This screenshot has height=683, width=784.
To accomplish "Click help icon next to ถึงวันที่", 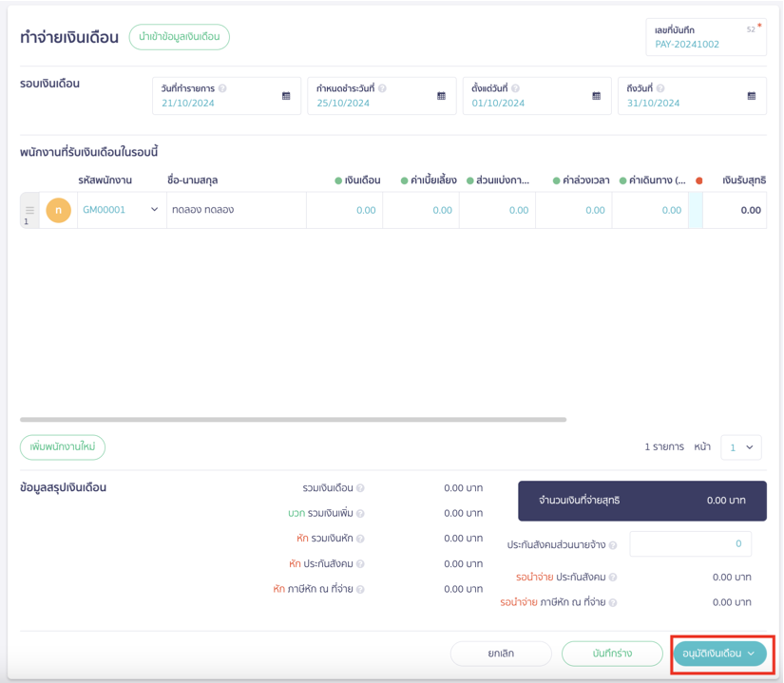I will tap(660, 88).
